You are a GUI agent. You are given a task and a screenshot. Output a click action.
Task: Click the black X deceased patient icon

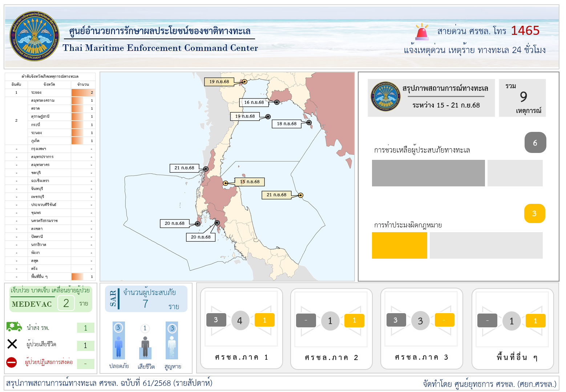[x=12, y=344]
